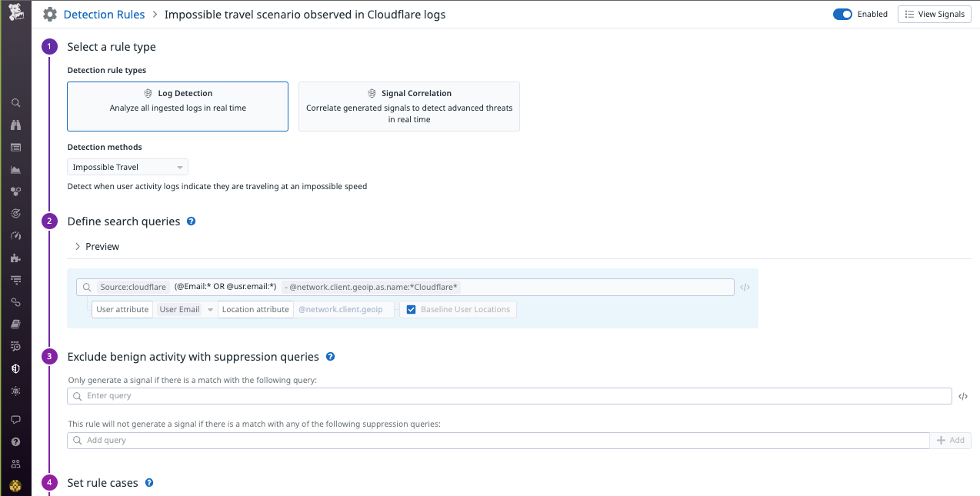Toggle code view beside the search query

coord(745,288)
